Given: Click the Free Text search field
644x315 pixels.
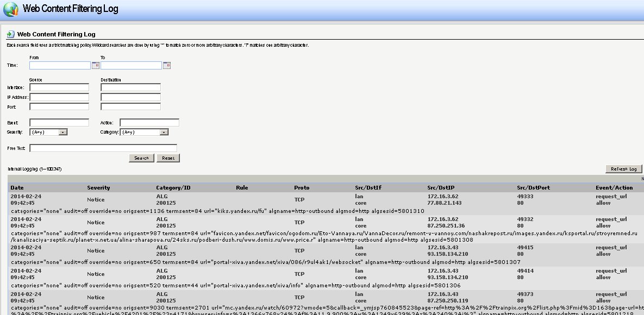Looking at the screenshot, I should [x=103, y=148].
